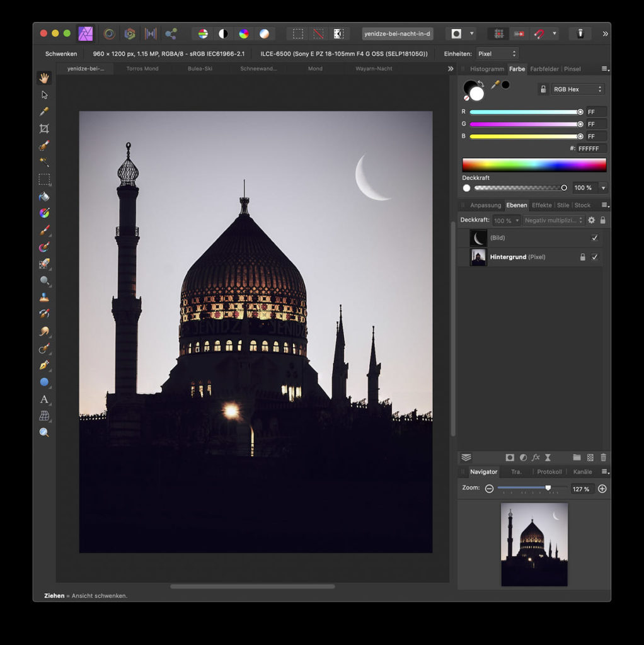This screenshot has height=645, width=644.
Task: Select the Mesh Warp tool
Action: pos(44,416)
